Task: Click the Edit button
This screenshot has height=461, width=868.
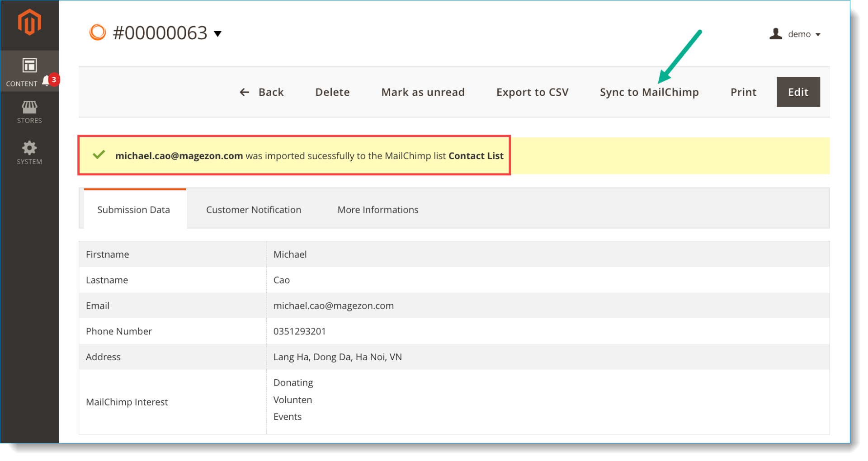Action: click(798, 92)
